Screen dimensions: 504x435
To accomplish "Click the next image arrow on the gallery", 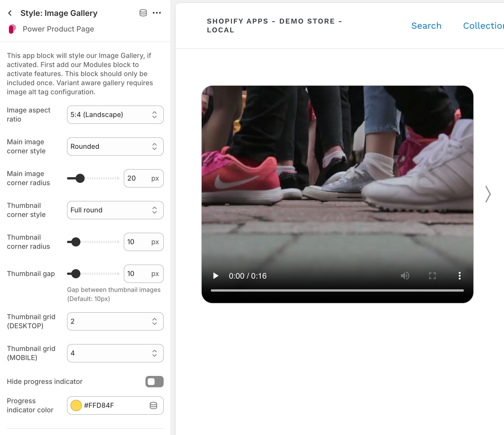I will (488, 194).
